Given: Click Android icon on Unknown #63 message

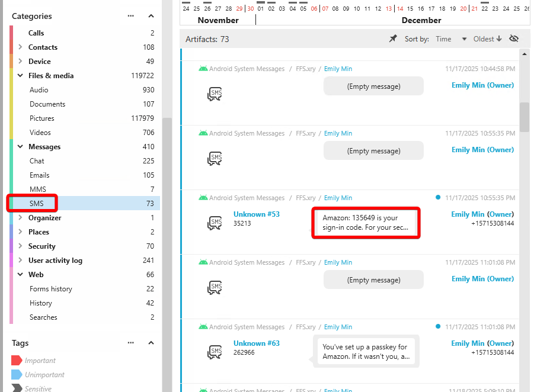Looking at the screenshot, I should pos(203,326).
